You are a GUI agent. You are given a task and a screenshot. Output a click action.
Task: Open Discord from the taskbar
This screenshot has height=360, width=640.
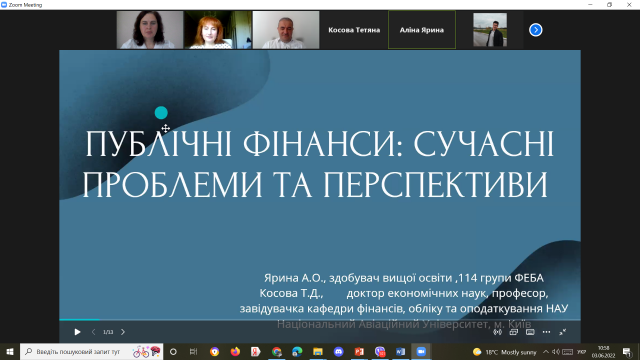click(x=338, y=351)
